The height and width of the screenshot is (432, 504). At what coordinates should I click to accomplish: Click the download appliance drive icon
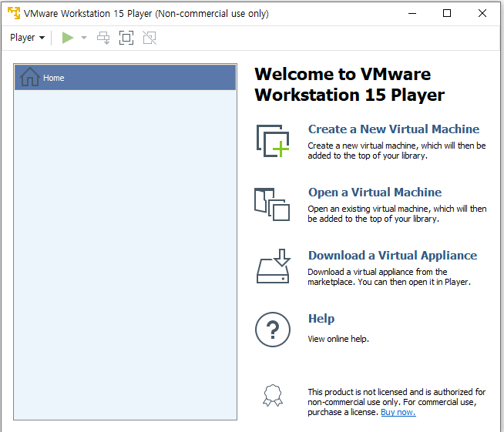[x=274, y=266]
